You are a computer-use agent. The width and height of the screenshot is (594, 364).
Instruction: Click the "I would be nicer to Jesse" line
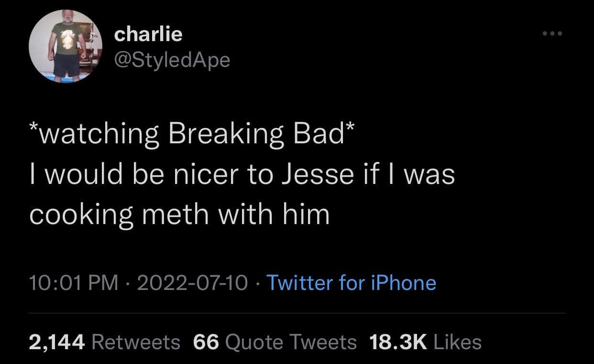tap(242, 174)
